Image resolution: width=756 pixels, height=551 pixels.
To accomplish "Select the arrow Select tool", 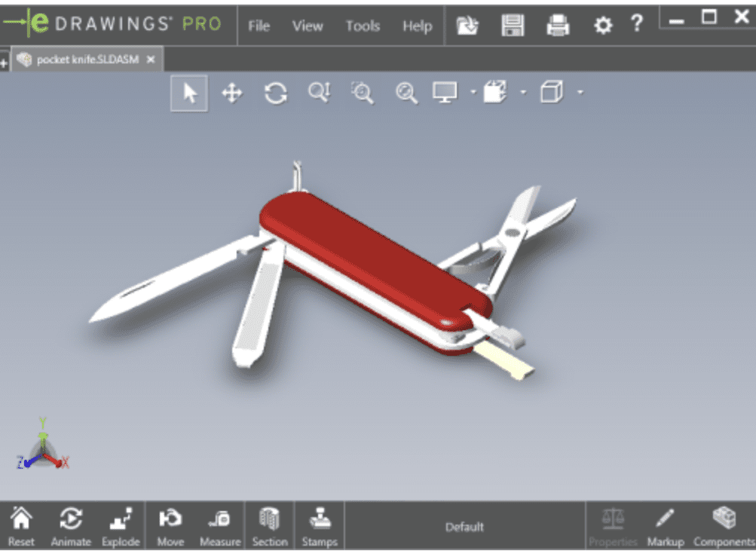I will coord(189,93).
